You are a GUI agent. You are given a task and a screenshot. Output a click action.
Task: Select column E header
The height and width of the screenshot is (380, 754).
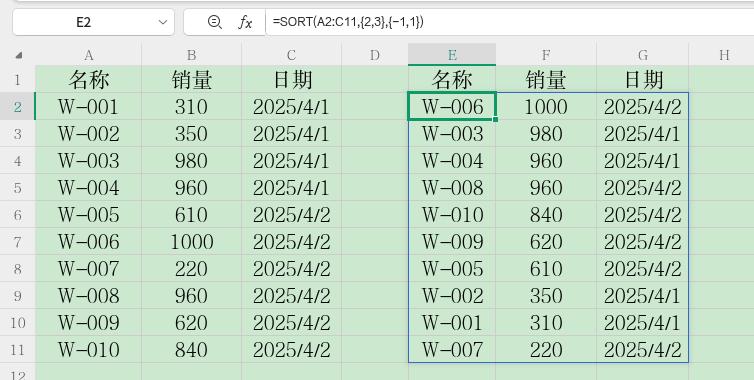click(x=452, y=55)
